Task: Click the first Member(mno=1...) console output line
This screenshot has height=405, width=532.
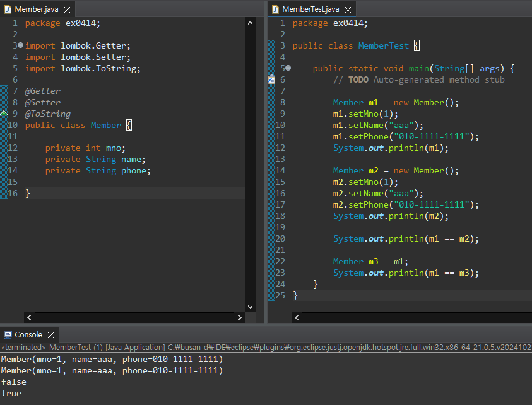Action: (x=112, y=359)
